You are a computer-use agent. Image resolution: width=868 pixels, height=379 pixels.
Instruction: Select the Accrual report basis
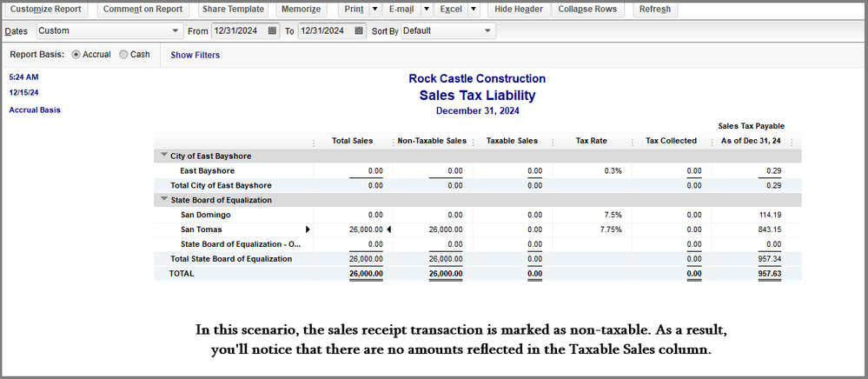point(76,54)
